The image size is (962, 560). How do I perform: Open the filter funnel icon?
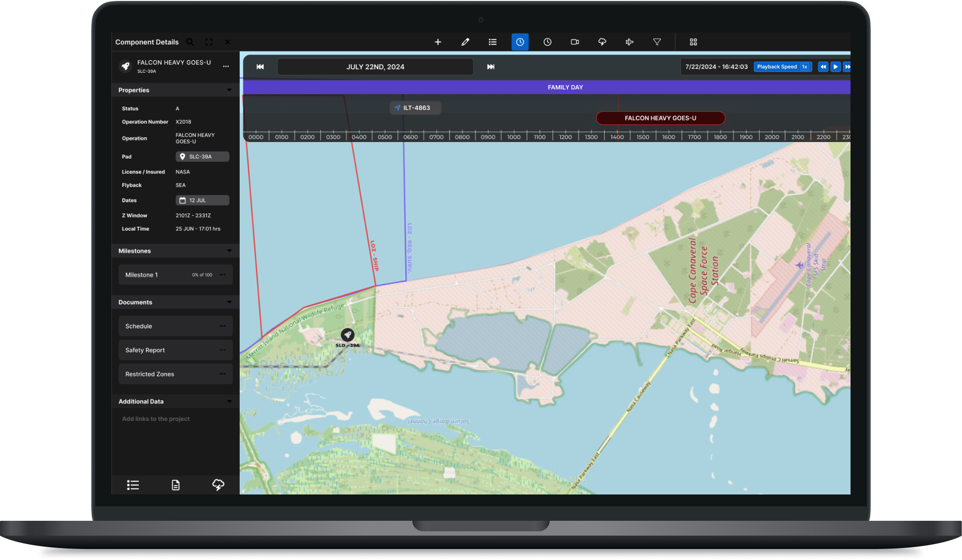click(x=657, y=42)
